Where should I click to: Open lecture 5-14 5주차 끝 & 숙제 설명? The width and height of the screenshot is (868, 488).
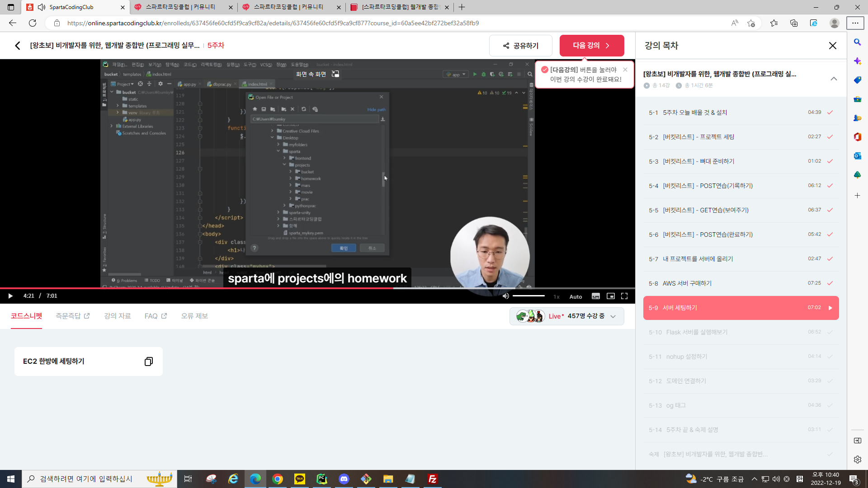pos(741,430)
